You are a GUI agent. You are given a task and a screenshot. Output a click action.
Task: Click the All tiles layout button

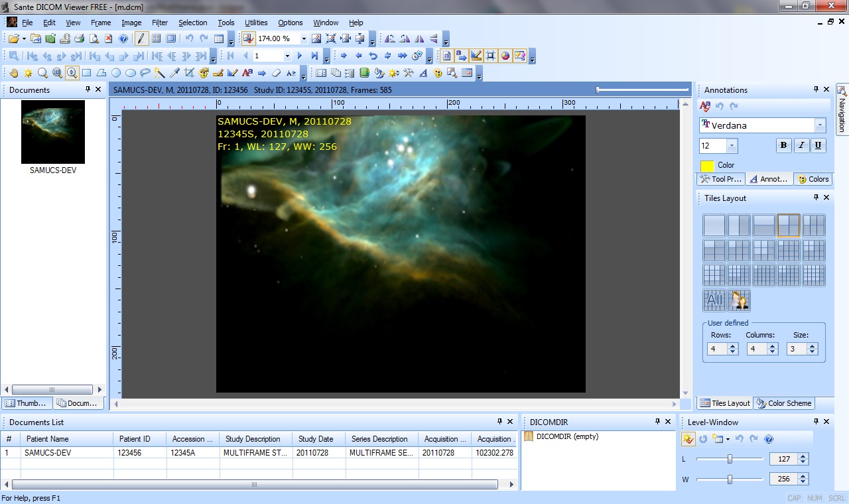click(714, 300)
